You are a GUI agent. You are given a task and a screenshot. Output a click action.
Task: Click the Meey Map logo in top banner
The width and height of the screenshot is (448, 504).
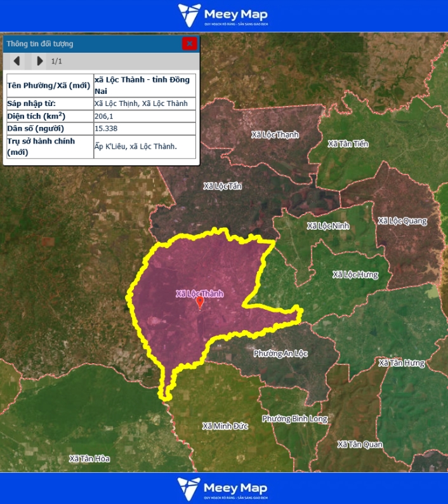click(x=223, y=16)
